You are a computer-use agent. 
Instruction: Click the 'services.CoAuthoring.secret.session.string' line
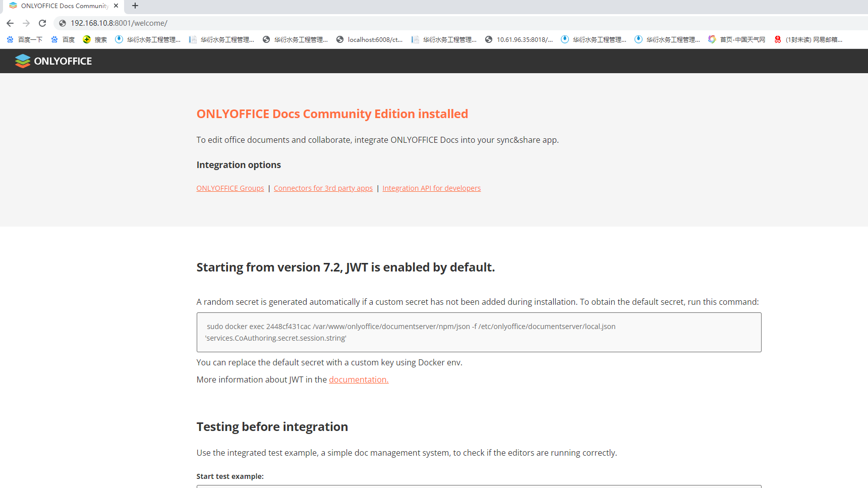[x=276, y=338]
